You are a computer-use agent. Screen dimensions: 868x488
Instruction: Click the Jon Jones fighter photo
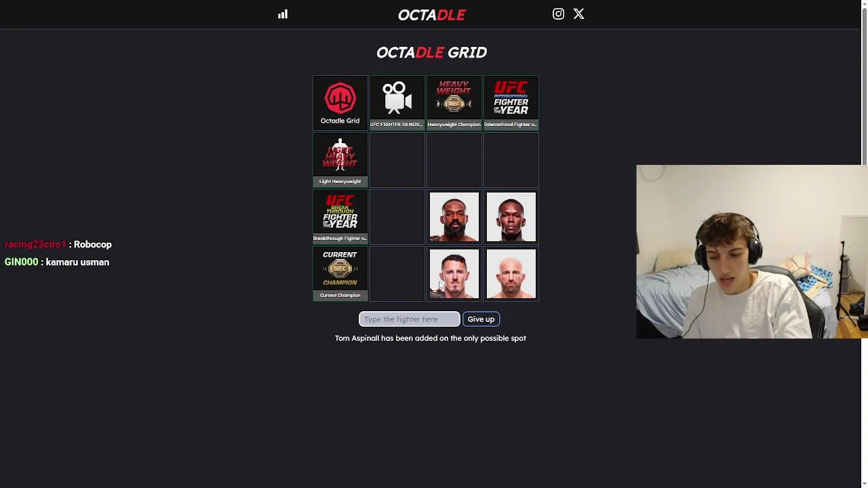454,217
